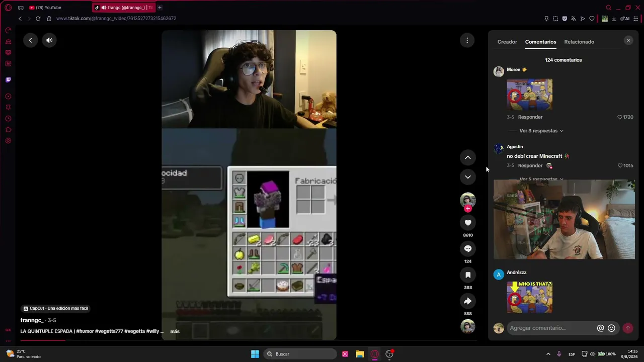Reply to Agustín's comment

click(530, 165)
